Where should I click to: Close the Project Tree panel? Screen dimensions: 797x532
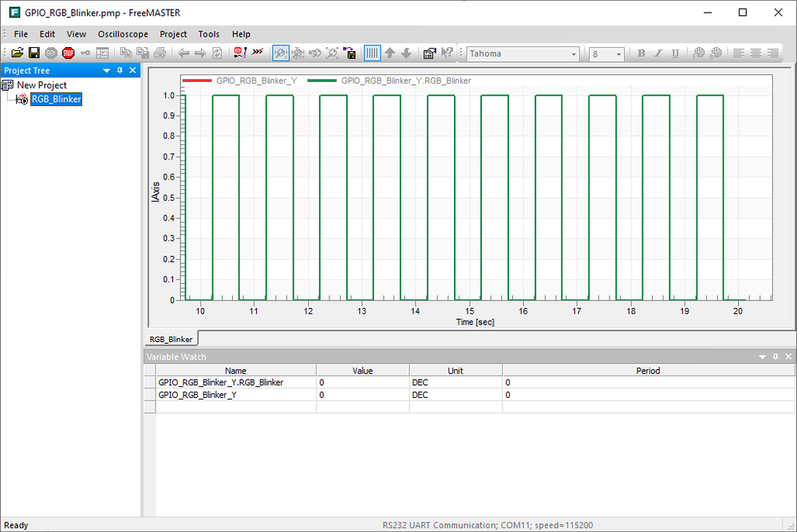(x=132, y=71)
